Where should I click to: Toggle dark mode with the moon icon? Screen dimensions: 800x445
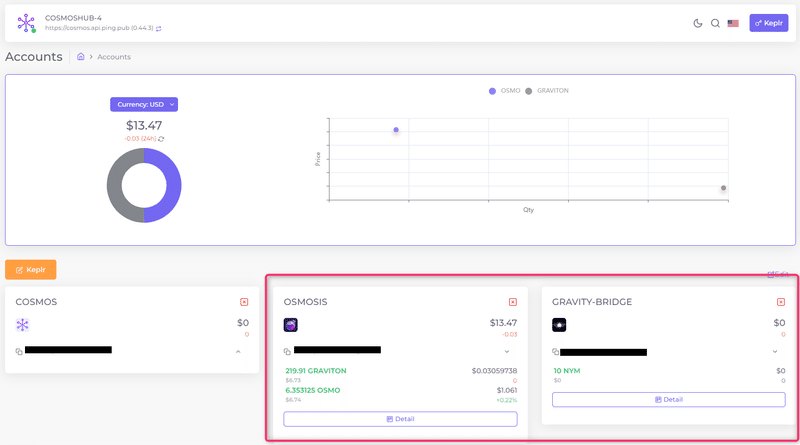[x=697, y=23]
